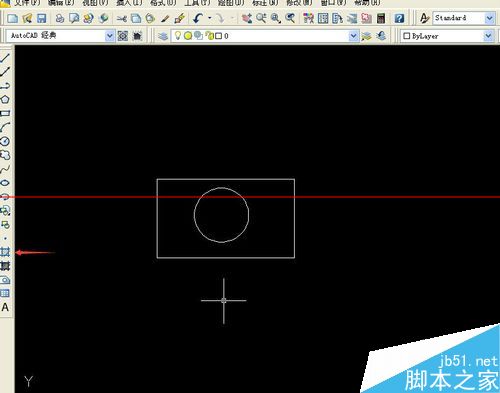Click Make Object's Layer Current icon
The height and width of the screenshot is (393, 500).
click(366, 36)
